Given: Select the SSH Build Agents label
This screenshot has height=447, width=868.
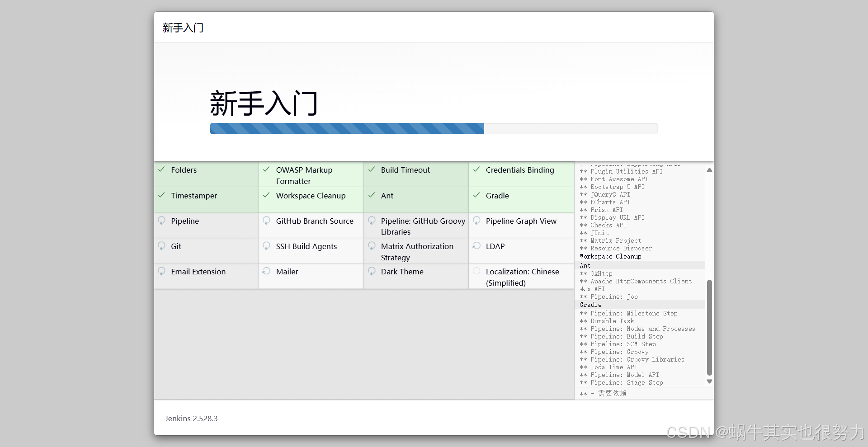Looking at the screenshot, I should pyautogui.click(x=307, y=246).
